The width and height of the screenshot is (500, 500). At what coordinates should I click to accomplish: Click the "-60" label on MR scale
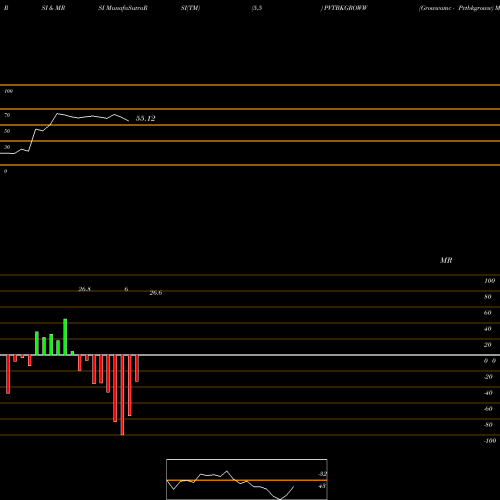[488, 409]
